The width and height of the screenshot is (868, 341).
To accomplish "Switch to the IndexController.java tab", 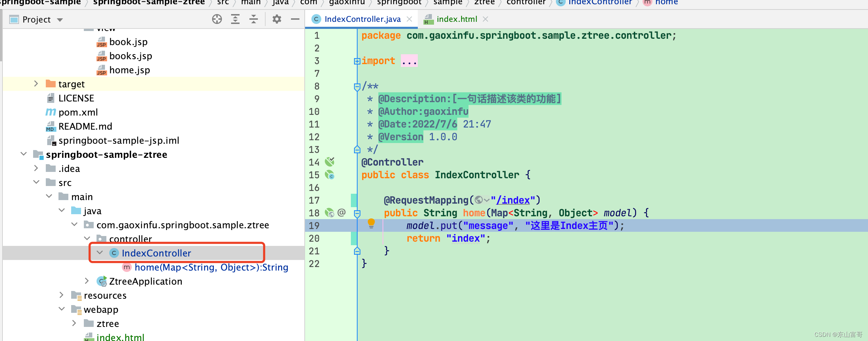I will click(362, 19).
